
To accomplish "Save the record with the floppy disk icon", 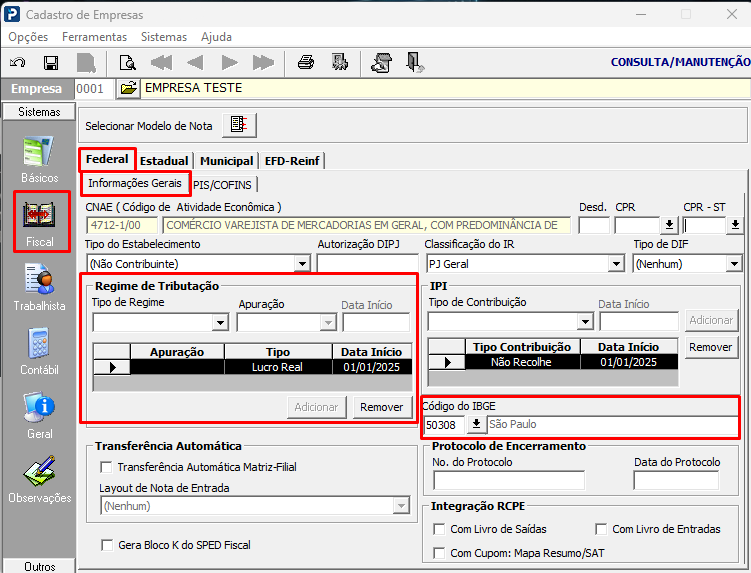I will [51, 63].
